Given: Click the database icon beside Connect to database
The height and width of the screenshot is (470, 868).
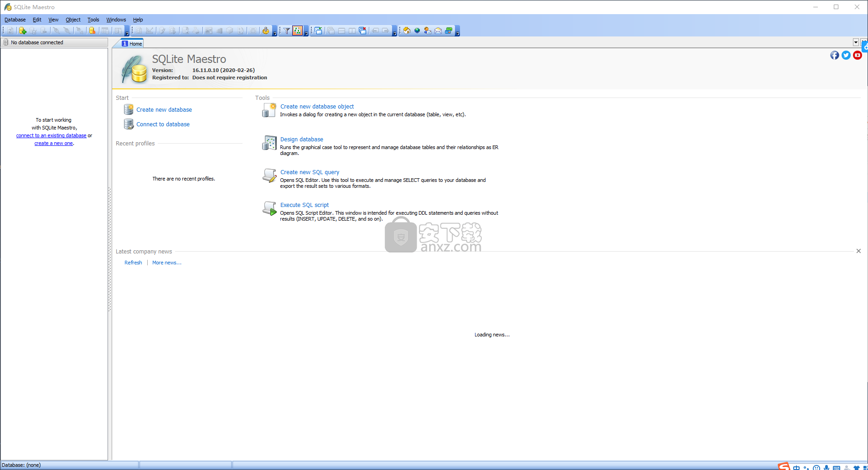Looking at the screenshot, I should [129, 124].
